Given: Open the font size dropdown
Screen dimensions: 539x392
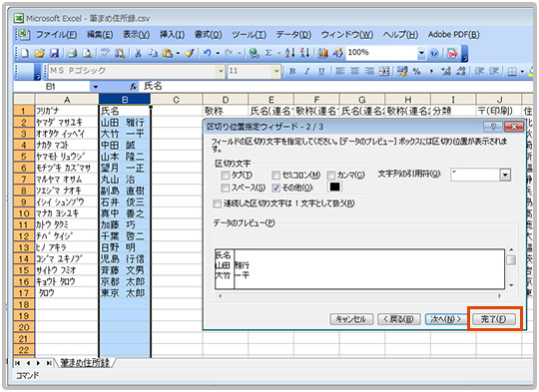Looking at the screenshot, I should coord(276,71).
